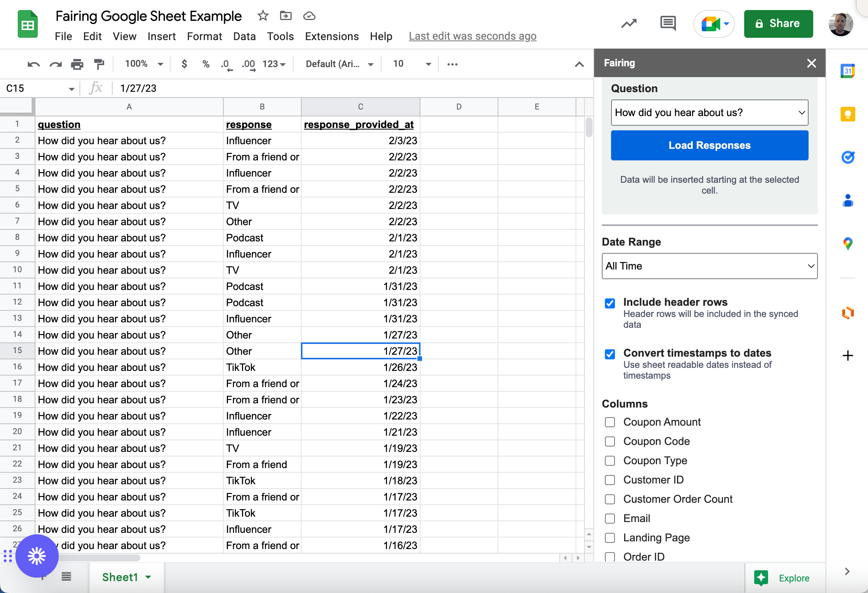Viewport: 868px width, 593px height.
Task: Undo the last action
Action: pyautogui.click(x=33, y=64)
